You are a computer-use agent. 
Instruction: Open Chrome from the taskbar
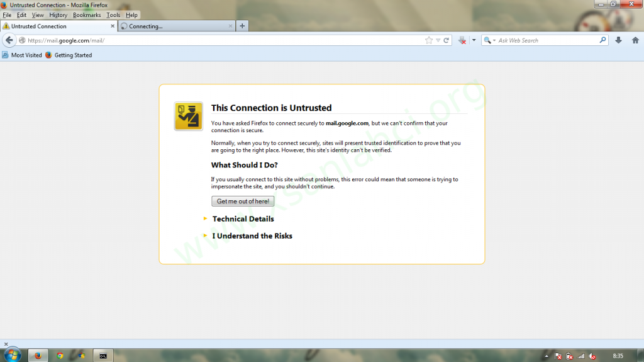tap(60, 356)
